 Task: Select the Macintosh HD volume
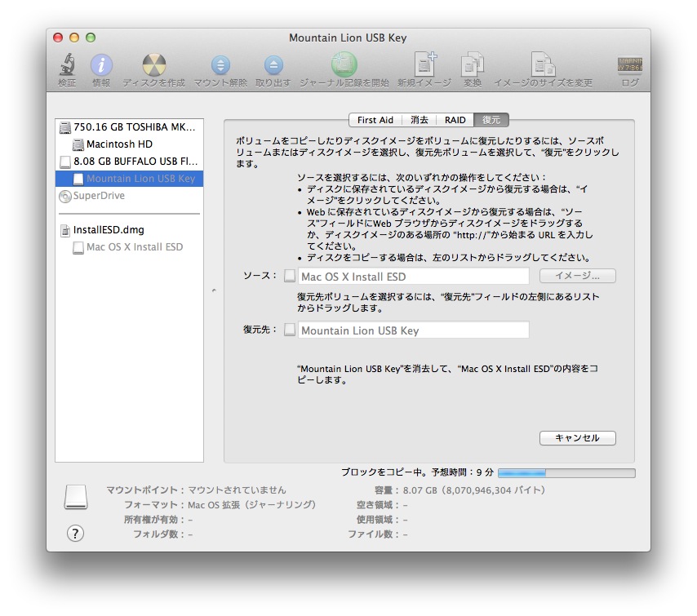click(x=129, y=144)
